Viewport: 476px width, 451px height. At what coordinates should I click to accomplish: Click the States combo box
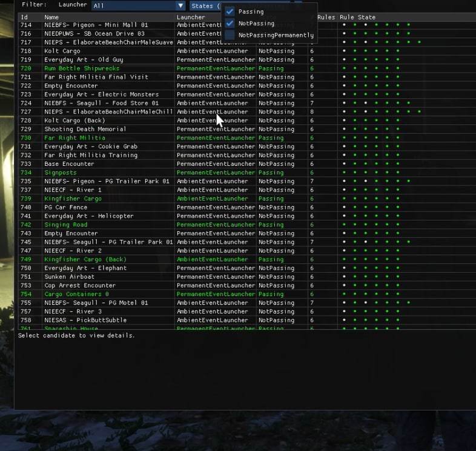pyautogui.click(x=205, y=5)
